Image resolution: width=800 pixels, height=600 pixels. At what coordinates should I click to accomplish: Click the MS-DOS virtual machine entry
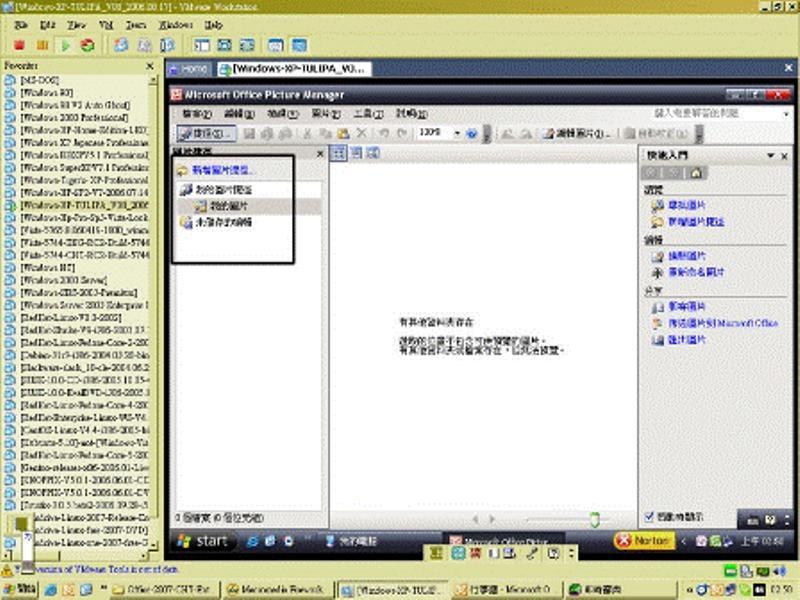coord(40,80)
